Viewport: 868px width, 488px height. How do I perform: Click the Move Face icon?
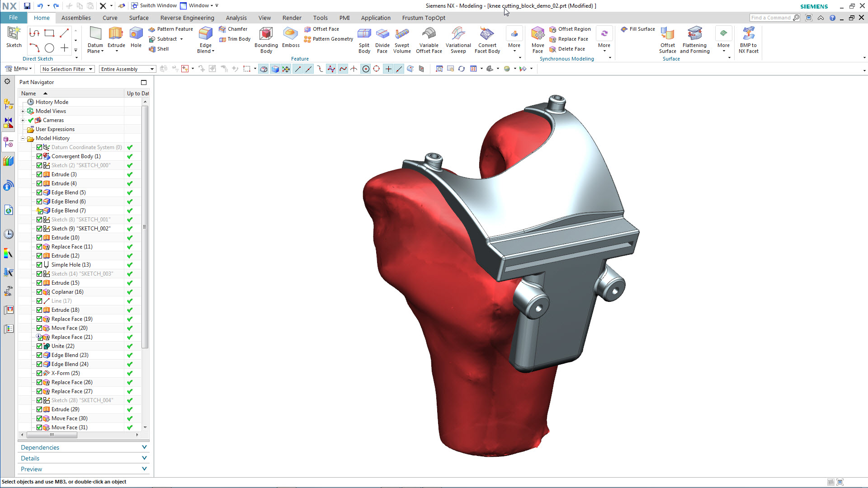click(538, 34)
